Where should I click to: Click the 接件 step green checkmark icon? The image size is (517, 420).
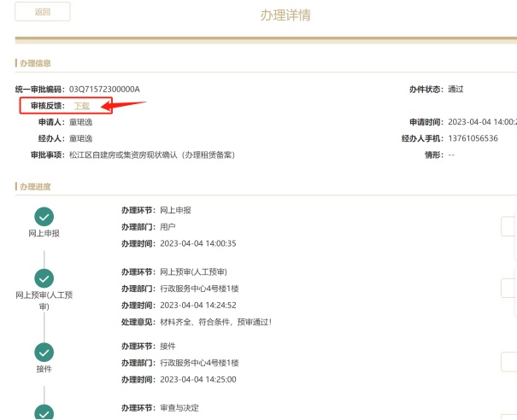pyautogui.click(x=44, y=352)
